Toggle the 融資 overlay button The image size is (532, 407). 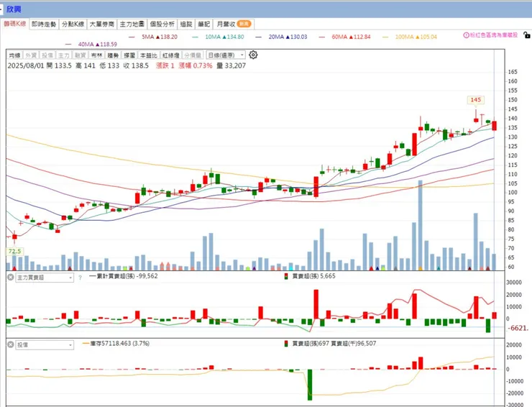coord(80,55)
